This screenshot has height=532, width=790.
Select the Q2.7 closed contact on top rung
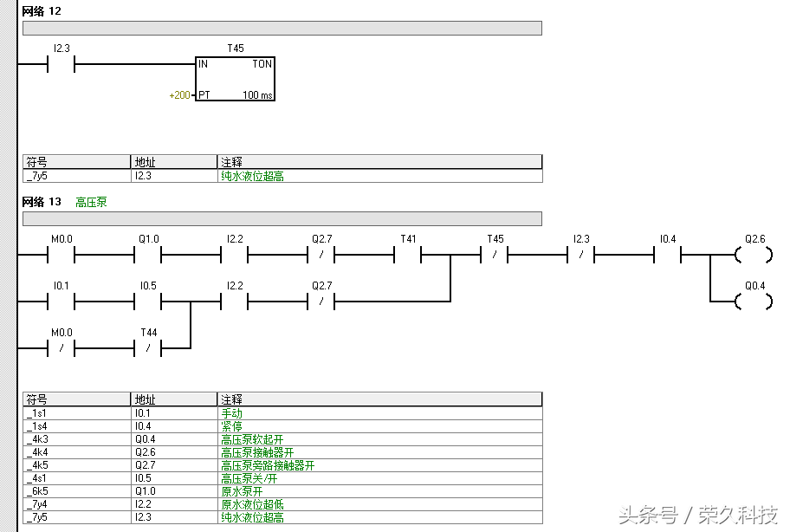(x=321, y=255)
